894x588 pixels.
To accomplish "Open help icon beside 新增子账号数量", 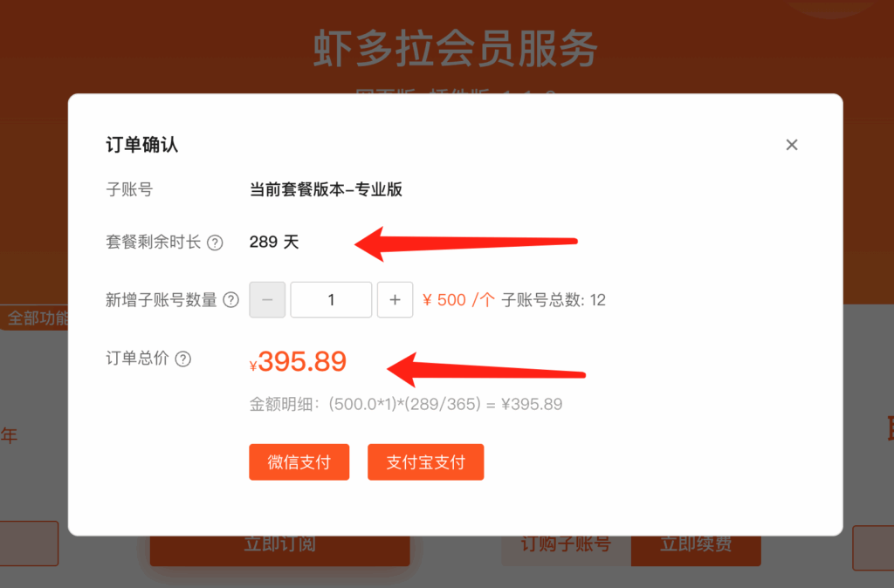I will point(230,300).
